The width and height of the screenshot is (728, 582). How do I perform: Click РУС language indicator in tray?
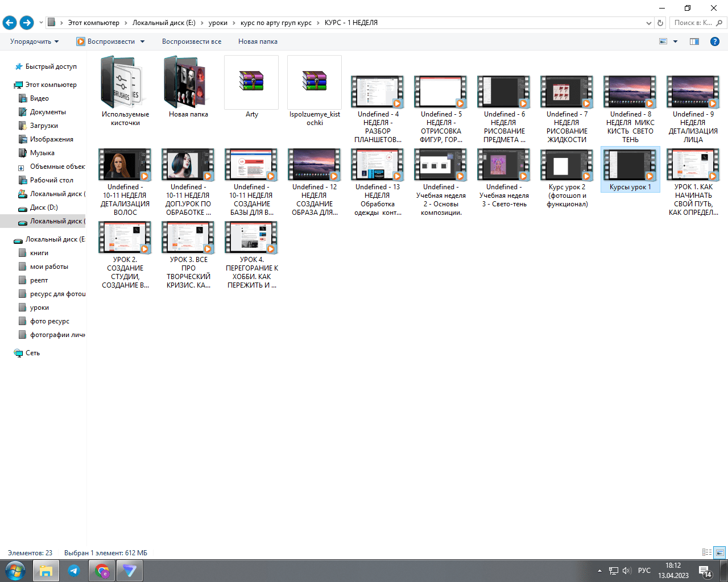click(x=644, y=571)
